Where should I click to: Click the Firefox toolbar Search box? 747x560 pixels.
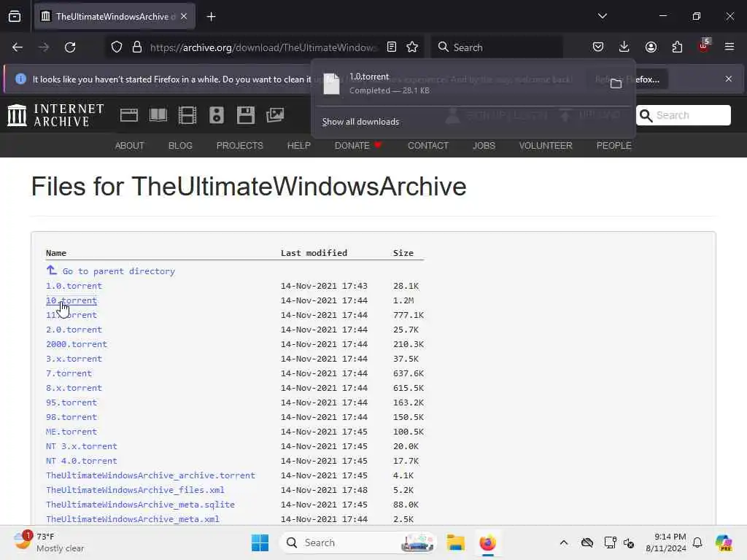pyautogui.click(x=497, y=47)
